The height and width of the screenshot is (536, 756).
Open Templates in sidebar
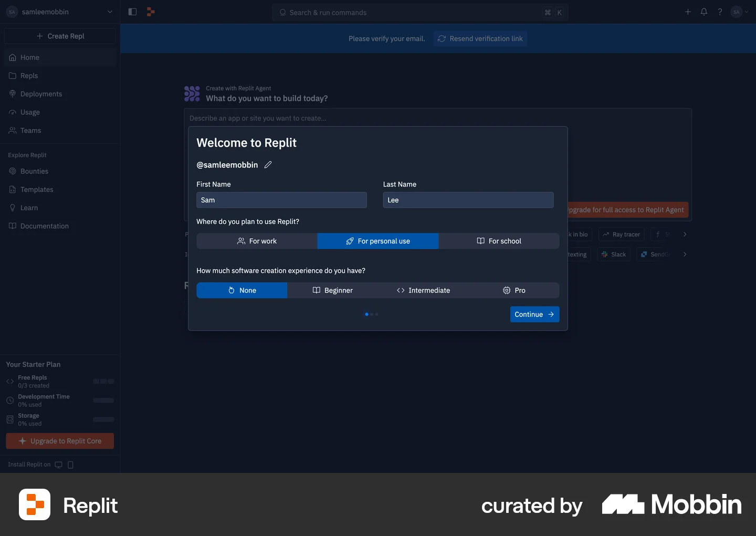(x=60, y=189)
